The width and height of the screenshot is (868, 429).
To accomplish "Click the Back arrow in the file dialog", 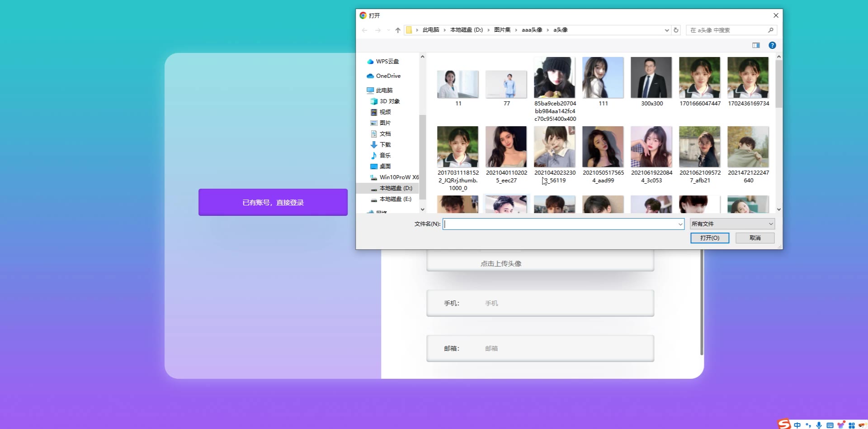I will click(x=365, y=30).
